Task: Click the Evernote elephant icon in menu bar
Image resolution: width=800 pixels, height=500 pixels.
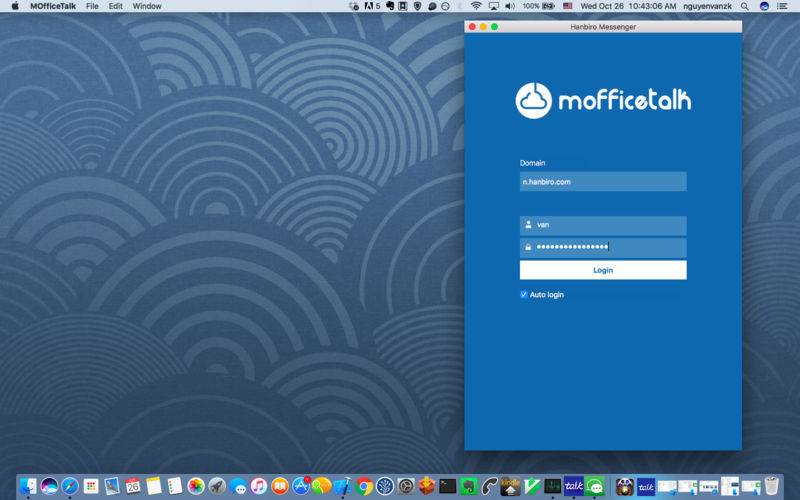Action: (x=390, y=6)
